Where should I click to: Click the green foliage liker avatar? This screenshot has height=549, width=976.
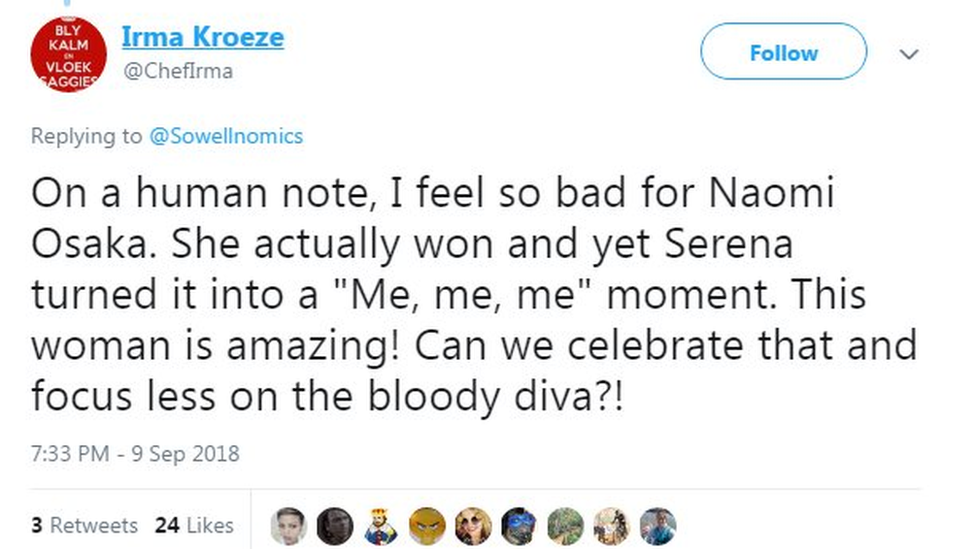566,526
